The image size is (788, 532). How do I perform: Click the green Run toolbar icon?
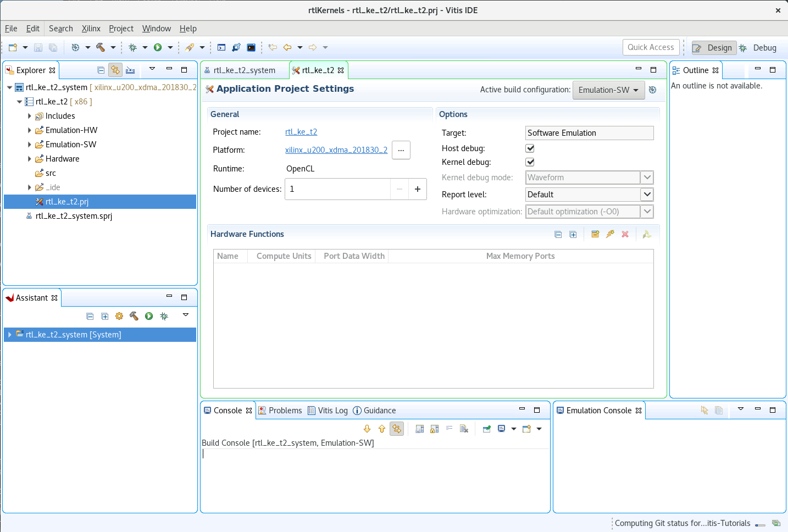pos(158,47)
